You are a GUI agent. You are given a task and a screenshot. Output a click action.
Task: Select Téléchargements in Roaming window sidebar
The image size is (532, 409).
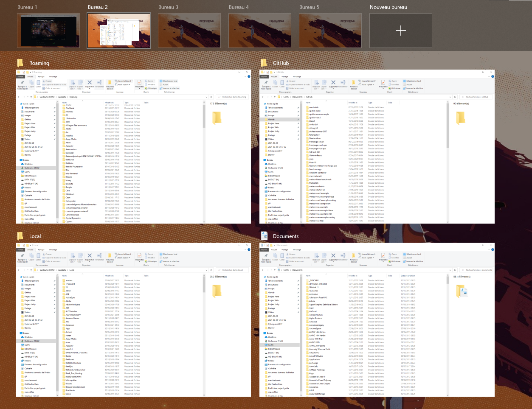coord(31,108)
